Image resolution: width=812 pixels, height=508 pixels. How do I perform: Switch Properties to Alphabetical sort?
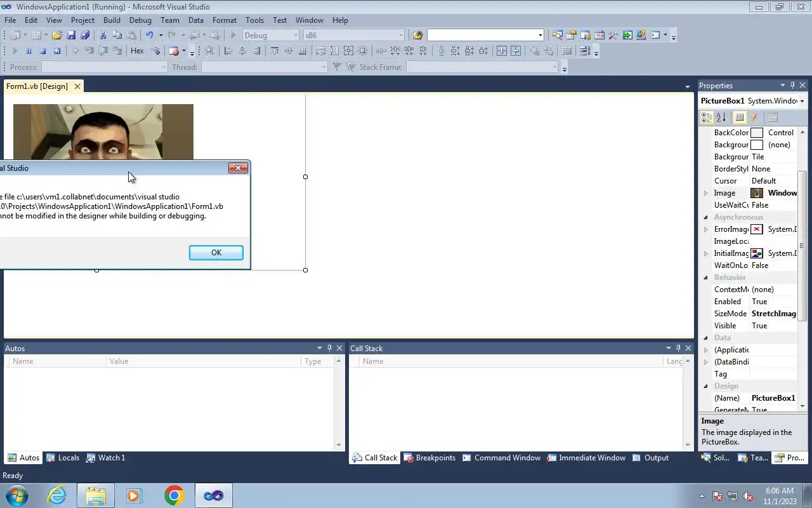pyautogui.click(x=721, y=117)
